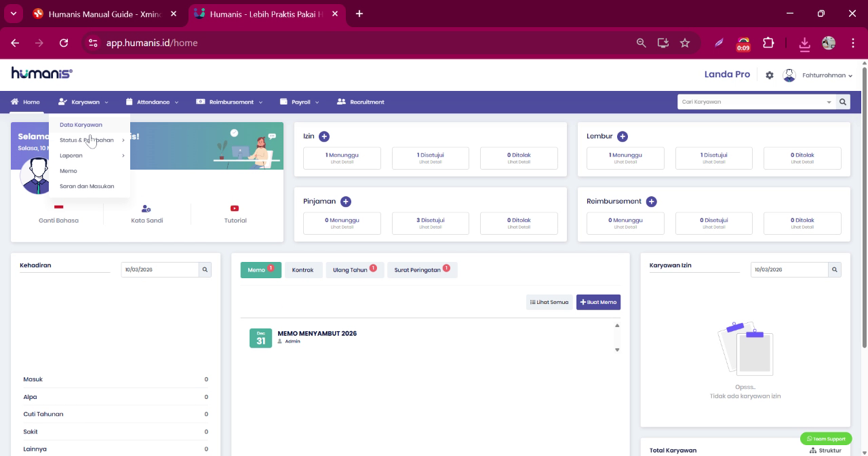868x456 pixels.
Task: Click the Struktur link
Action: [825, 451]
